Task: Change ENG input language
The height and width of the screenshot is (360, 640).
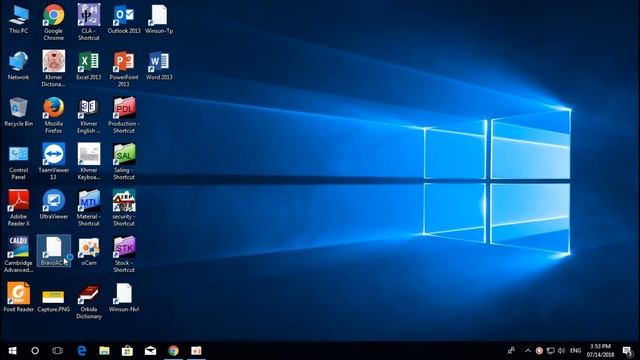Action: tap(576, 351)
